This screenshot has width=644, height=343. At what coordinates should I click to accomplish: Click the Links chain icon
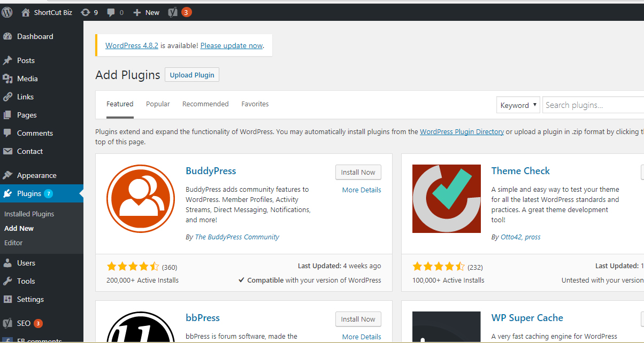(7, 97)
